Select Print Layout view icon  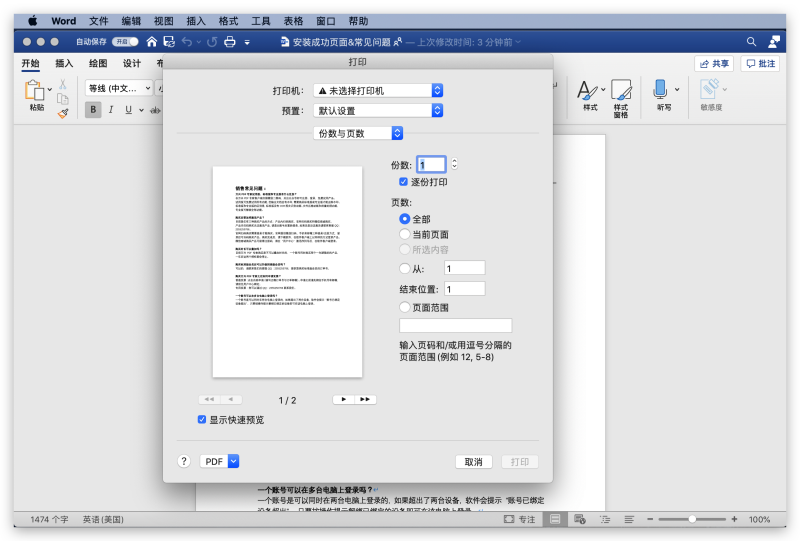555,519
